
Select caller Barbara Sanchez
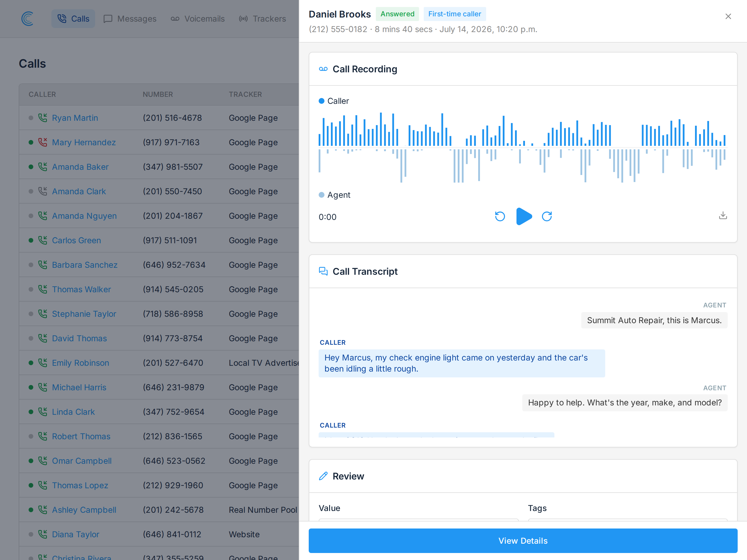(x=84, y=265)
